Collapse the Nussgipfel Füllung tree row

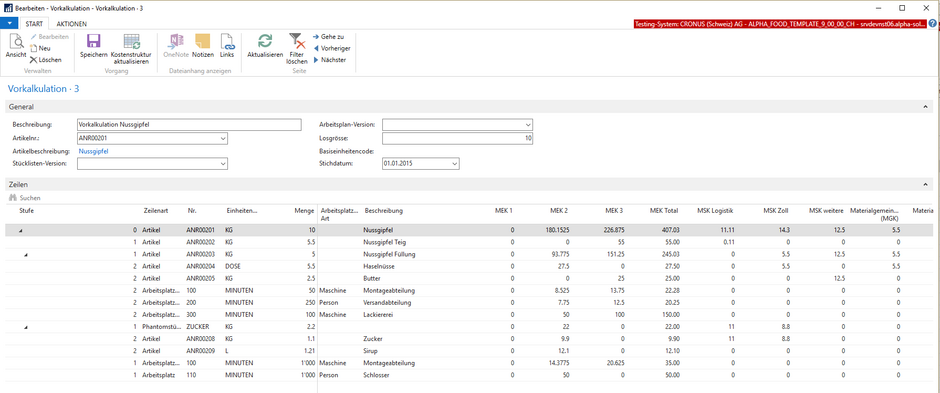pos(26,255)
